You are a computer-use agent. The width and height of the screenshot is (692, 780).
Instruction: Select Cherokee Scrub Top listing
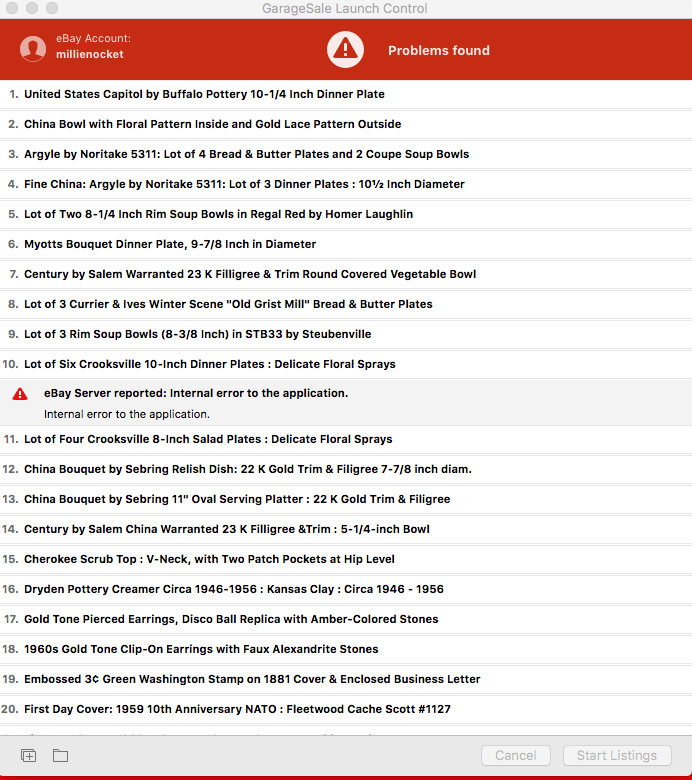(346, 559)
